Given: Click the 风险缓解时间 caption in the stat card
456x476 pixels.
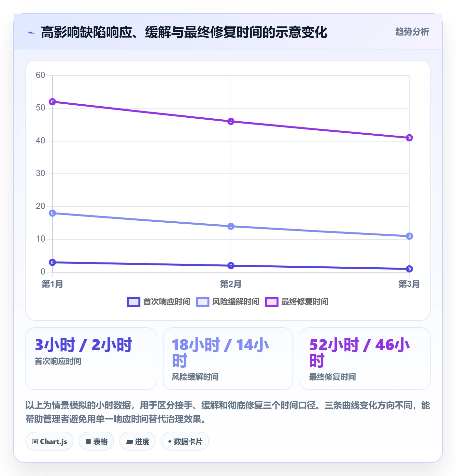Looking at the screenshot, I should (195, 377).
